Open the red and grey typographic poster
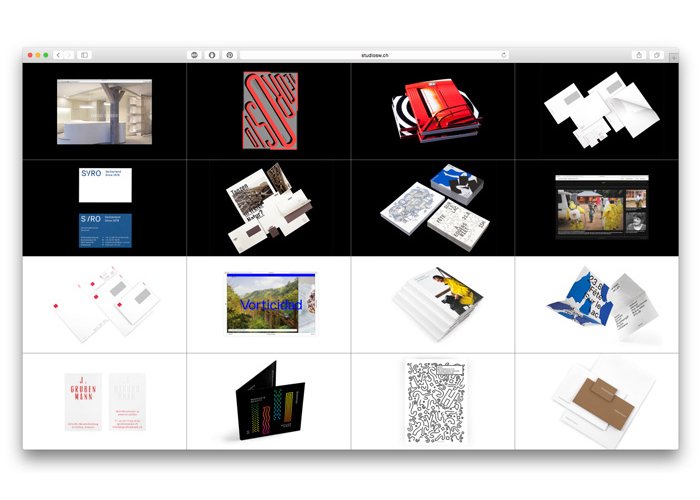The height and width of the screenshot is (500, 700). point(270,110)
